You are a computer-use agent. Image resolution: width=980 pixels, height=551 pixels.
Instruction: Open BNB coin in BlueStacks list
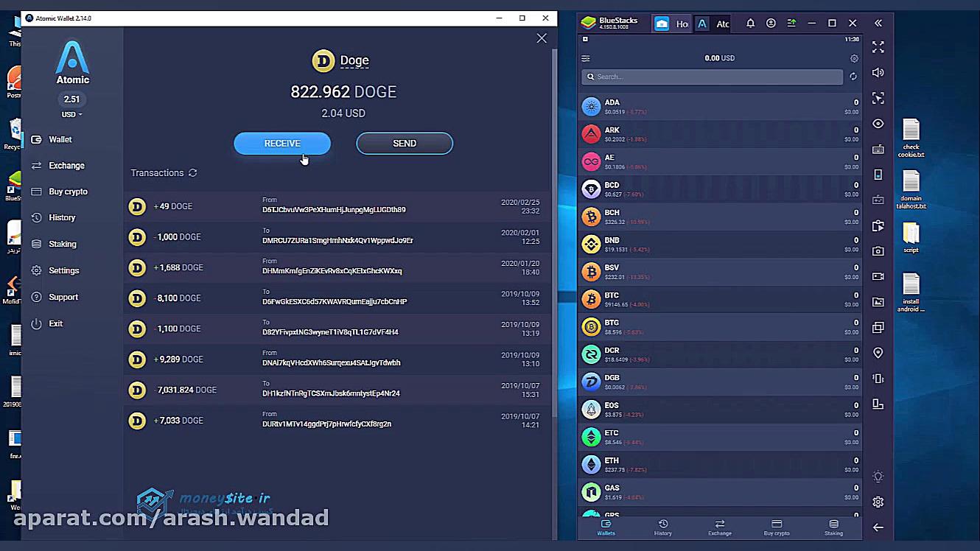[x=720, y=245]
